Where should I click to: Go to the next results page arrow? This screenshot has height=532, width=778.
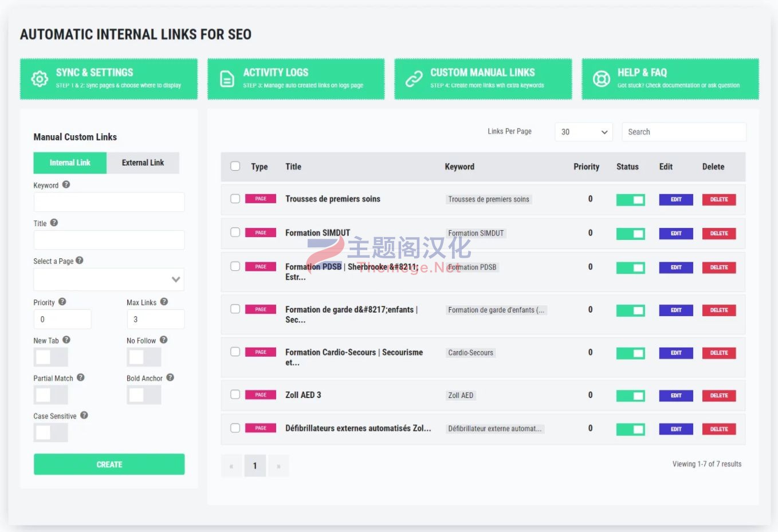click(278, 466)
